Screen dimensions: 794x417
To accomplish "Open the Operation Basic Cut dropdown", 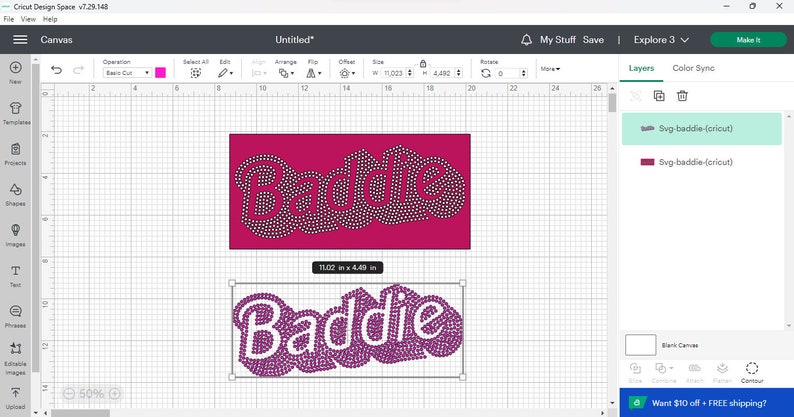I will 127,73.
